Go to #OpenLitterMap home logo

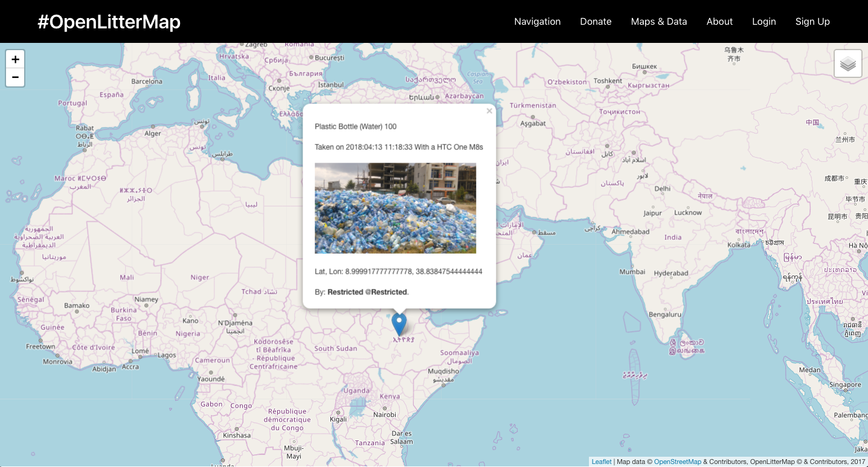point(109,22)
